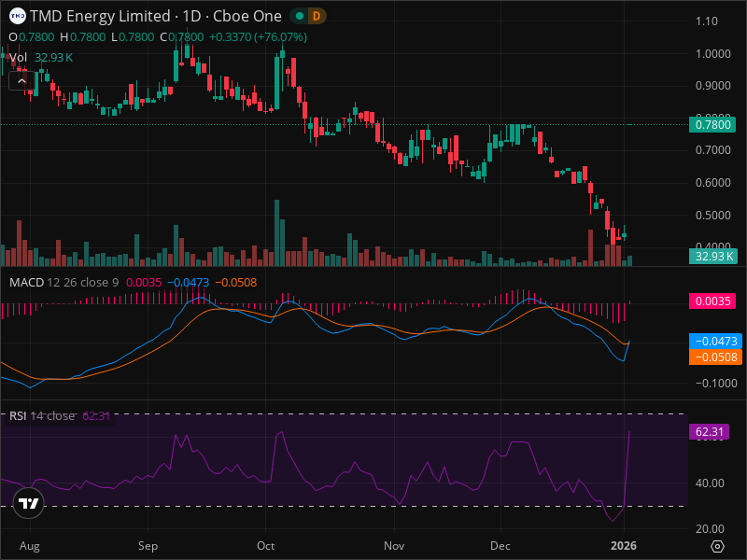Image resolution: width=747 pixels, height=560 pixels.
Task: Click the O 0.7800 open value
Action: [x=32, y=37]
